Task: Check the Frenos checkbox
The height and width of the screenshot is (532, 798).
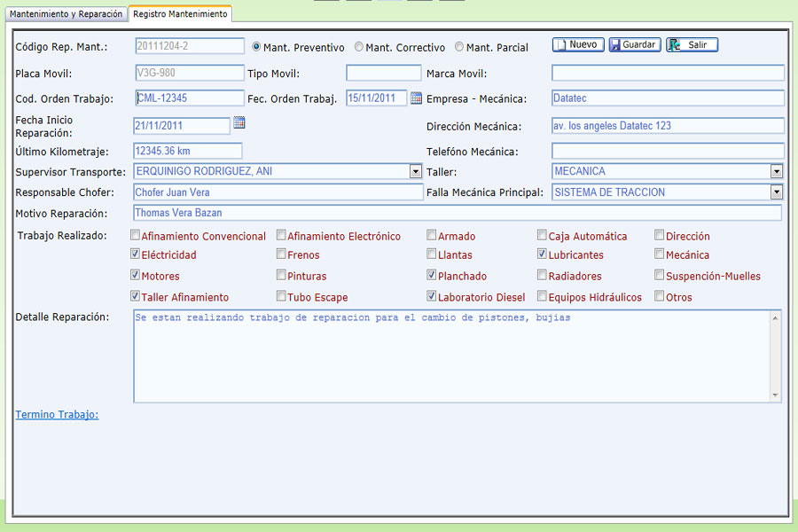Action: pos(281,254)
